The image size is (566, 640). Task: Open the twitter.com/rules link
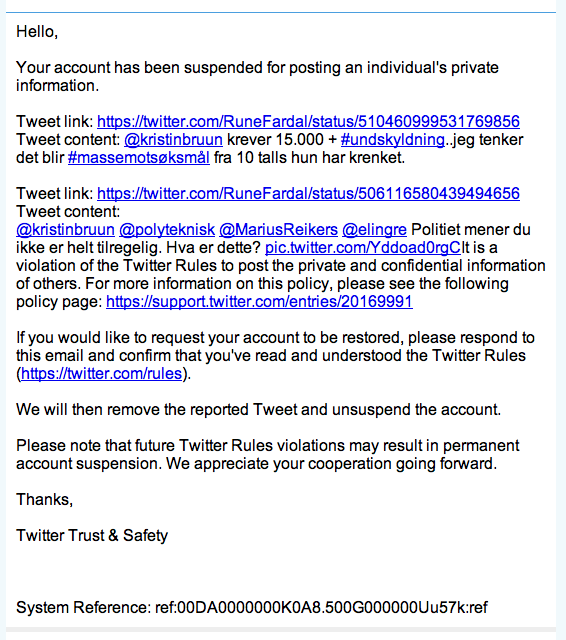(101, 373)
